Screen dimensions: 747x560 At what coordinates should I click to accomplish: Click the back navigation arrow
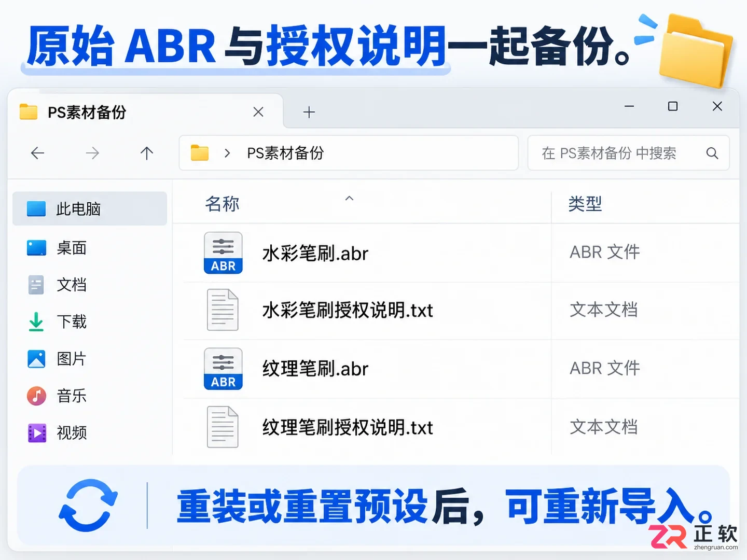(x=37, y=153)
